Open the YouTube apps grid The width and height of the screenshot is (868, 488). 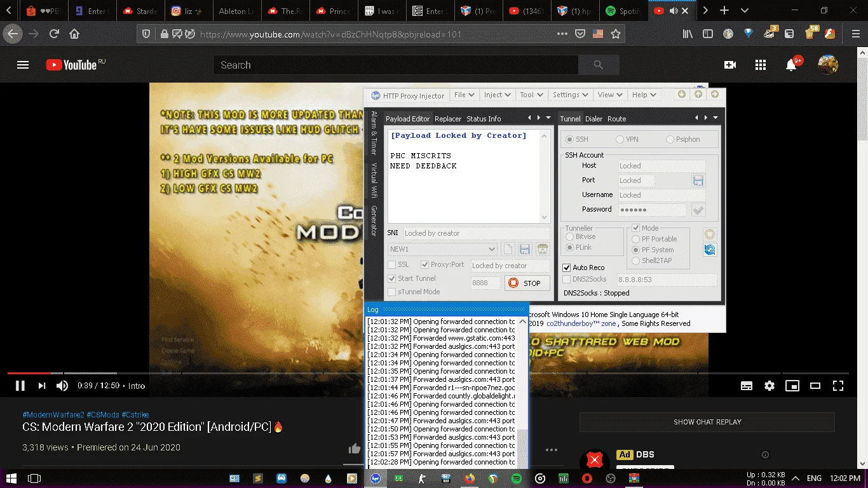761,65
